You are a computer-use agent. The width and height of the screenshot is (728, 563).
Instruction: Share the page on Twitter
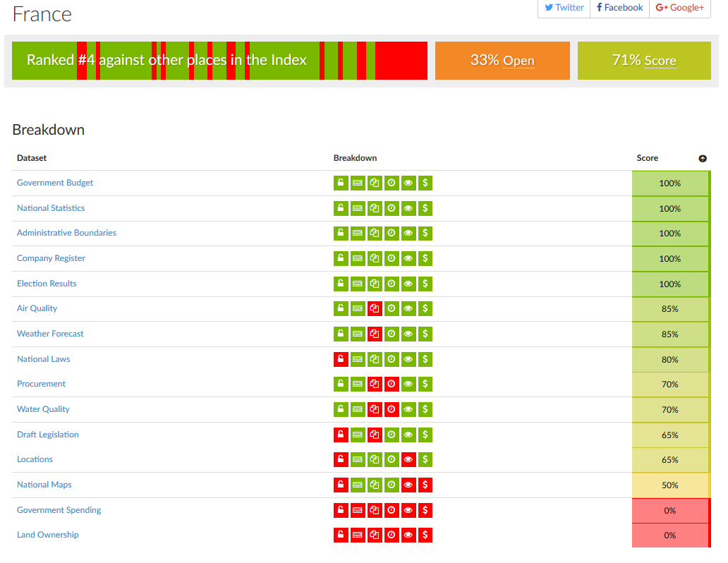[564, 8]
